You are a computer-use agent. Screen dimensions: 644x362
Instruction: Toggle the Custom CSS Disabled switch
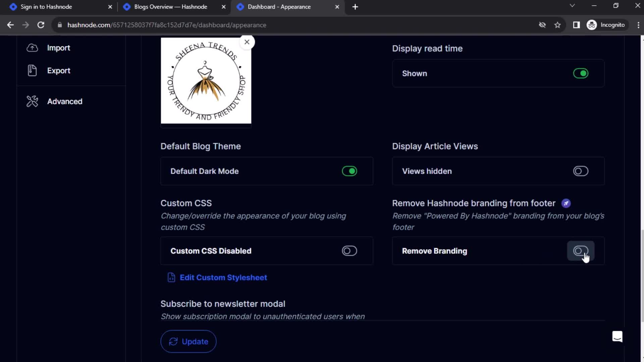click(x=349, y=251)
